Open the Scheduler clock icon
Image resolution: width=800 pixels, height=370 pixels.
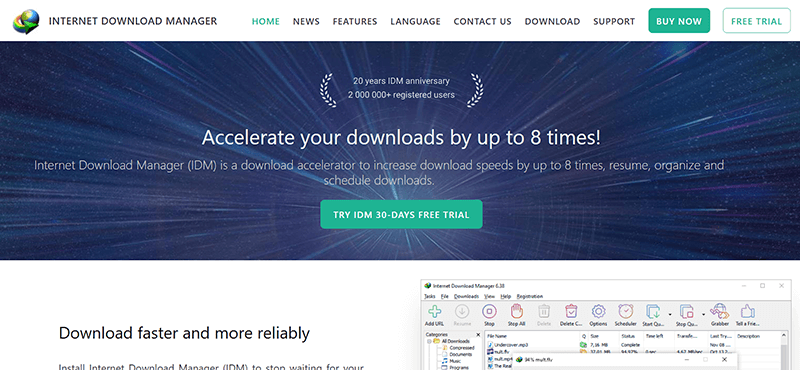coord(626,311)
